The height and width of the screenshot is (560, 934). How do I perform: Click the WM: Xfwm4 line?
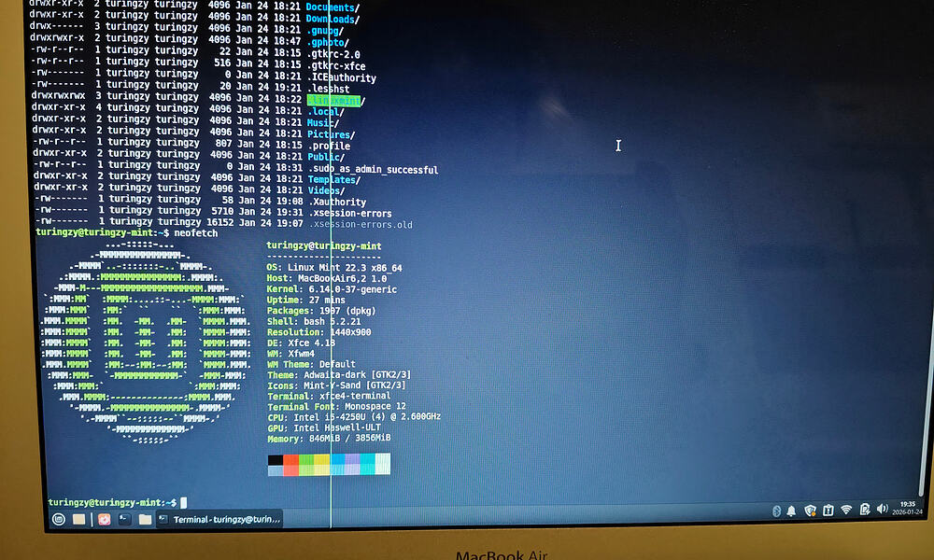[x=290, y=354]
